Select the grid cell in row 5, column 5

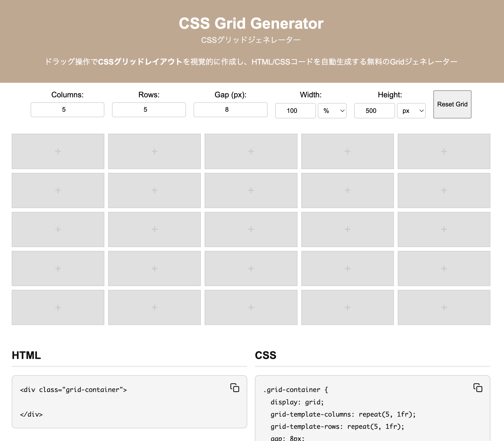[x=444, y=307]
